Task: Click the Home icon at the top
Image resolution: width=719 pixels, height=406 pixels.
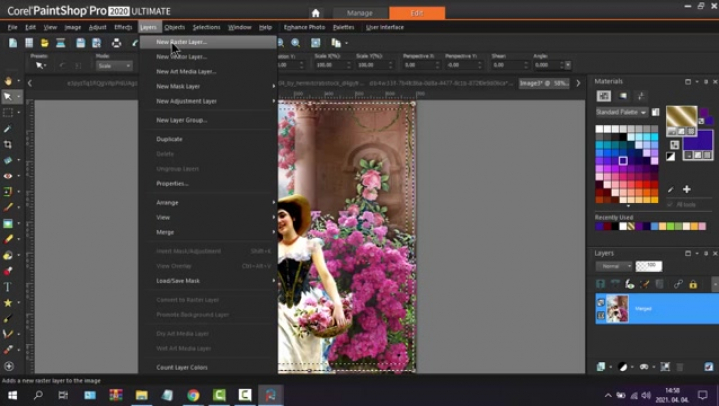Action: [x=315, y=13]
